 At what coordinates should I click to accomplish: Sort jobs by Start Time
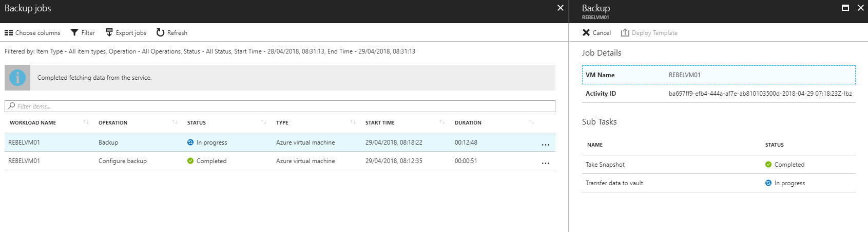(442, 122)
